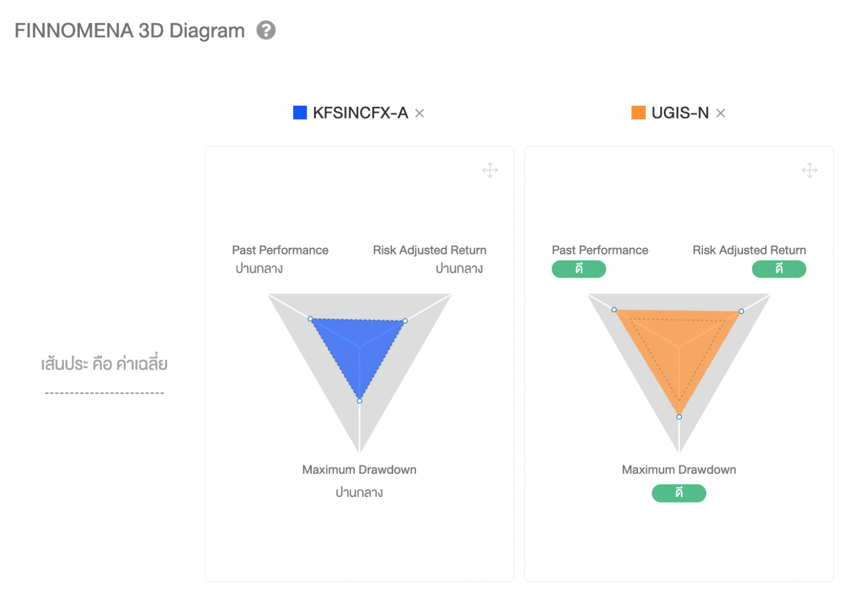Click the KFSINCFX-A fund name
868x602 pixels.
(x=360, y=113)
